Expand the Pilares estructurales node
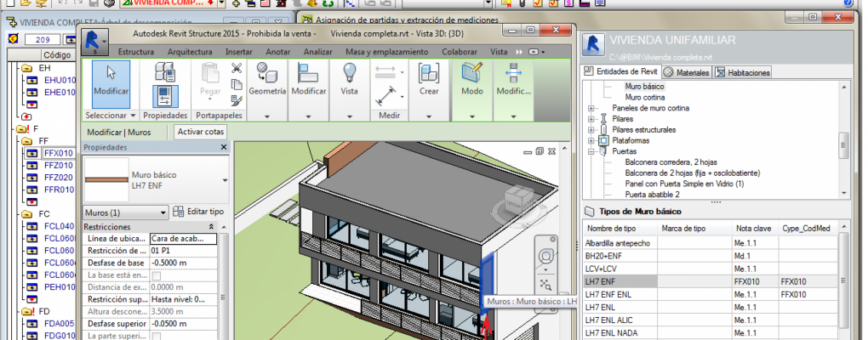This screenshot has height=340, width=868. point(591,130)
